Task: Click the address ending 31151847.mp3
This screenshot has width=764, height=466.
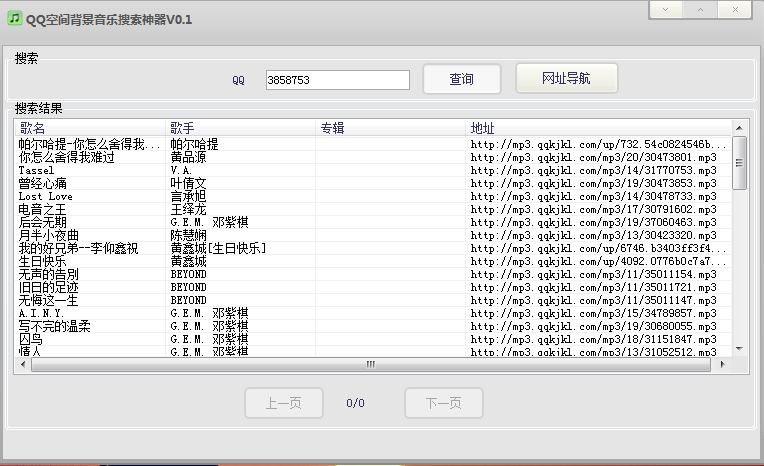Action: [x=593, y=339]
